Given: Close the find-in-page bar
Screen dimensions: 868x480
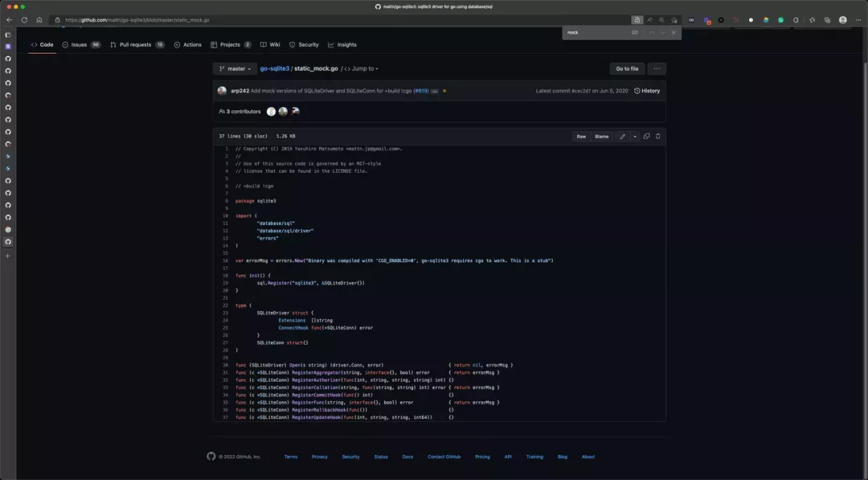Looking at the screenshot, I should click(674, 32).
